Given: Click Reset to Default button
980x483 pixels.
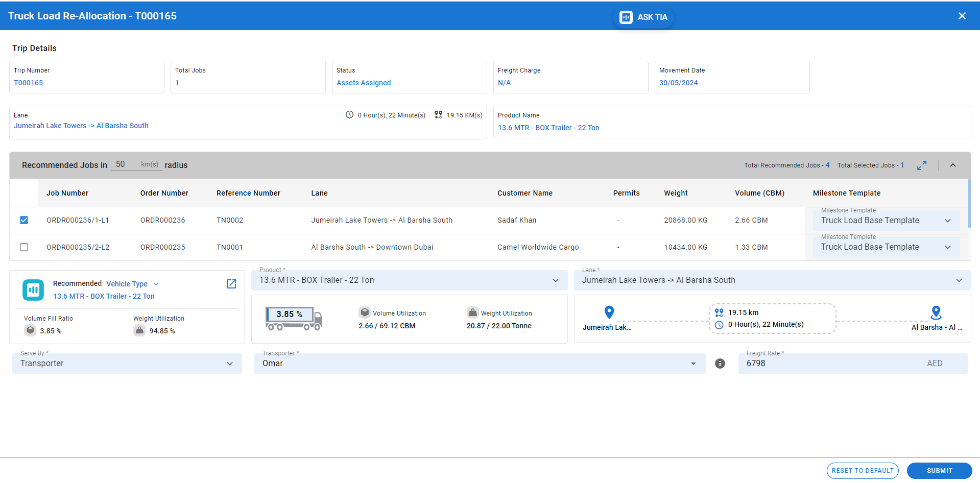Looking at the screenshot, I should (x=862, y=471).
